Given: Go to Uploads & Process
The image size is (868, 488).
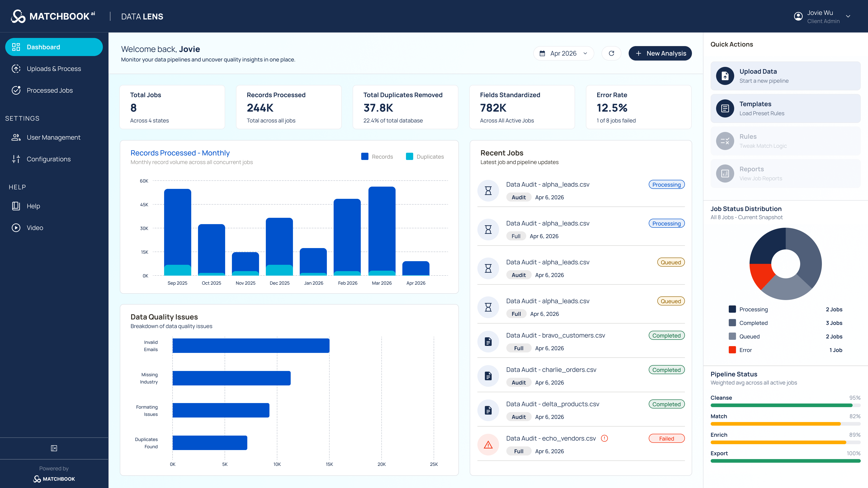Looking at the screenshot, I should pyautogui.click(x=54, y=69).
